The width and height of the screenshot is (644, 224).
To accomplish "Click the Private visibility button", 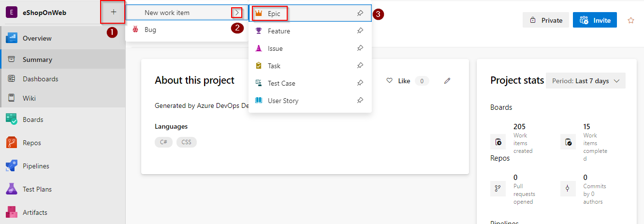I will pyautogui.click(x=546, y=20).
